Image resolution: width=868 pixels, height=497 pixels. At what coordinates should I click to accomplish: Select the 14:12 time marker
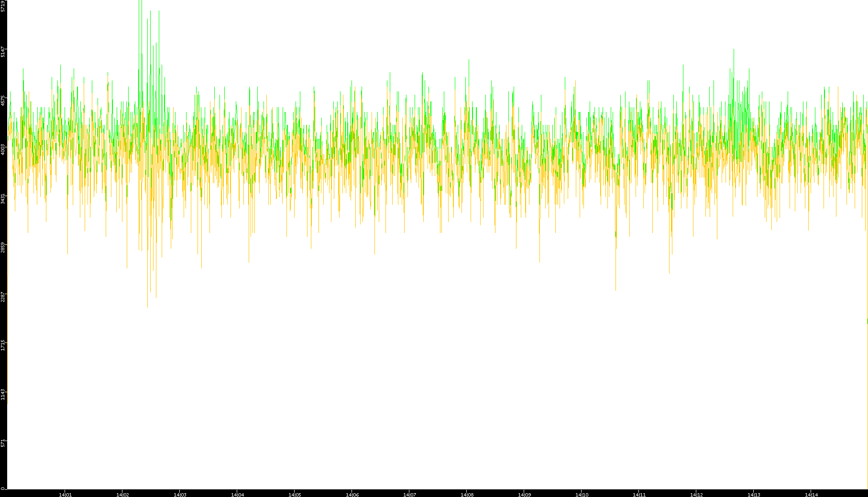click(x=696, y=495)
